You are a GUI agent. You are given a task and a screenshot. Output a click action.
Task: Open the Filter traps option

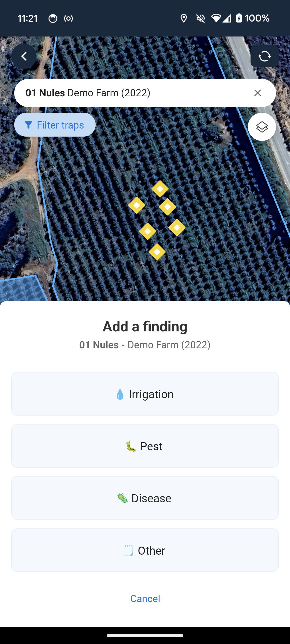click(x=55, y=125)
